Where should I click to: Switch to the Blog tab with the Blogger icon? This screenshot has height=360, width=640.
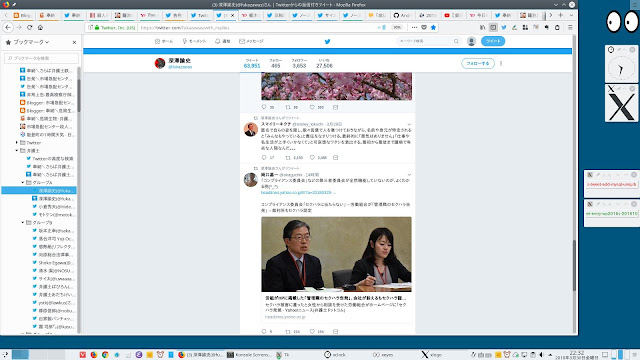click(x=22, y=15)
